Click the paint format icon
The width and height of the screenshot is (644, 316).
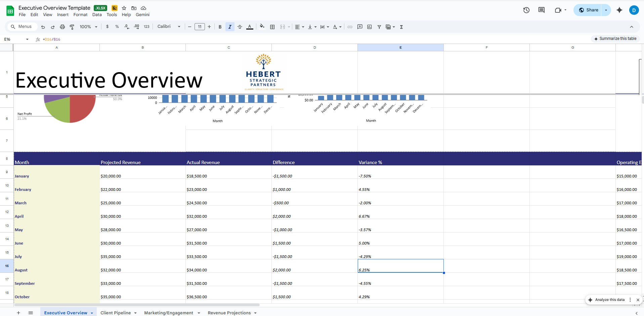(x=72, y=27)
